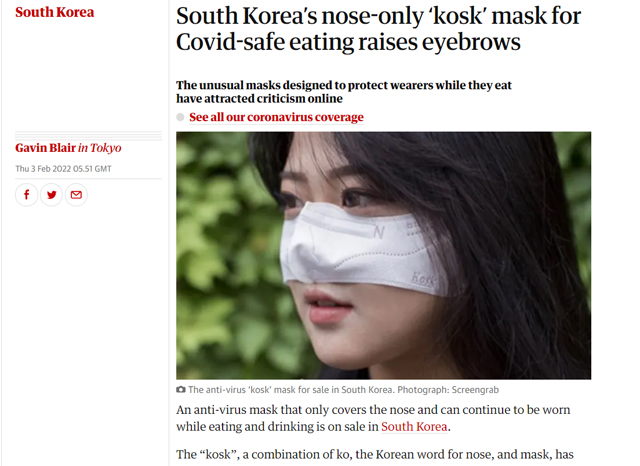
Task: Click the 'N' marking on the mask
Action: point(379,232)
